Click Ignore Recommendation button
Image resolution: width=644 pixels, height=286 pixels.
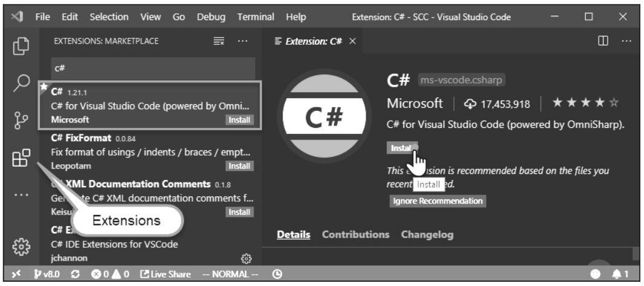click(x=438, y=201)
